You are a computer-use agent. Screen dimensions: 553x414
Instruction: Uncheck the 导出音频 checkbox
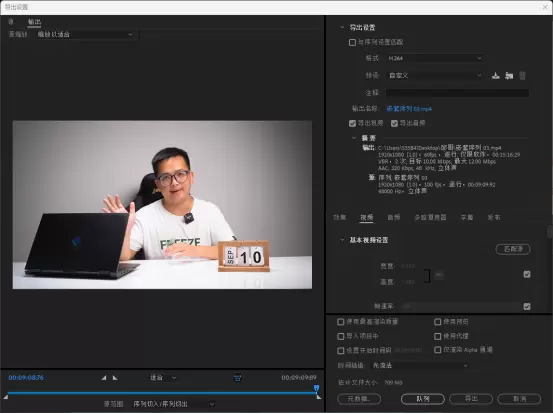394,123
